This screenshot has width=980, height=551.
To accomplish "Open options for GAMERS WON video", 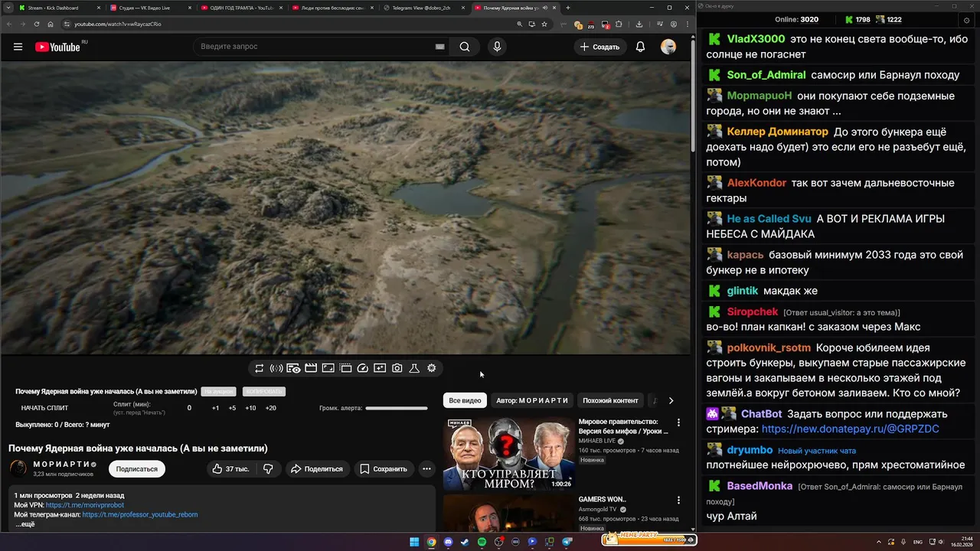I will tap(678, 500).
